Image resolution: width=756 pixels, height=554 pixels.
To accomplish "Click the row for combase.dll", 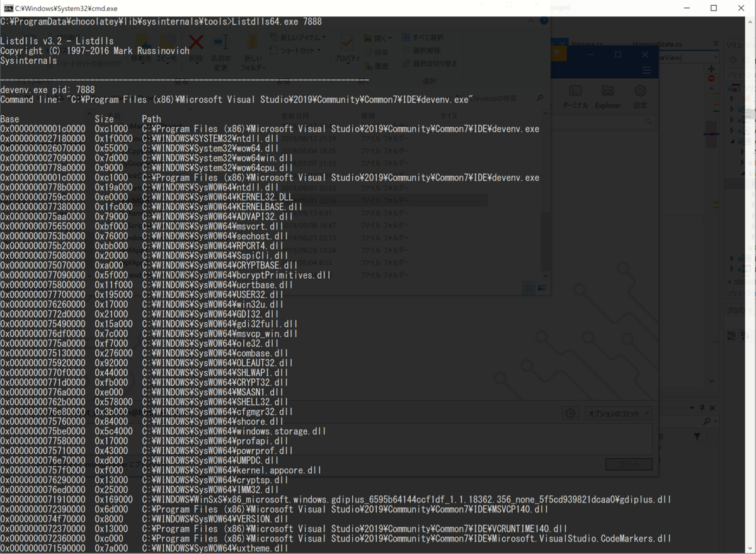I will tap(144, 353).
